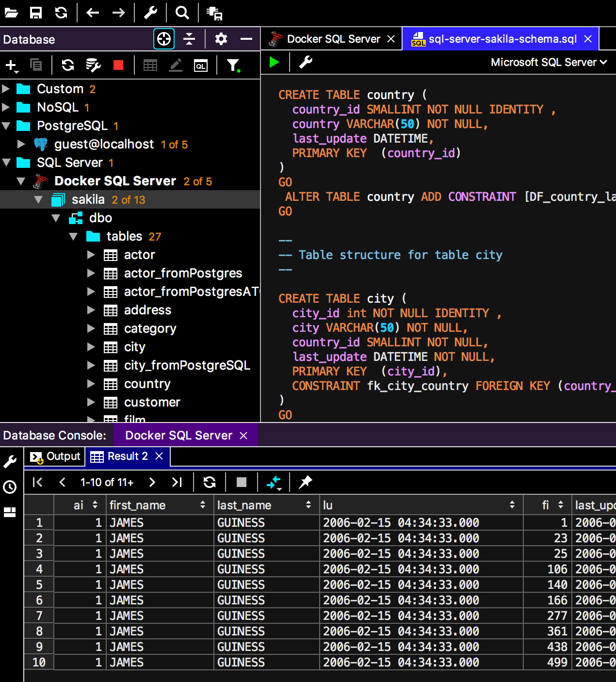Go to next page of results
This screenshot has width=616, height=682.
point(152,482)
